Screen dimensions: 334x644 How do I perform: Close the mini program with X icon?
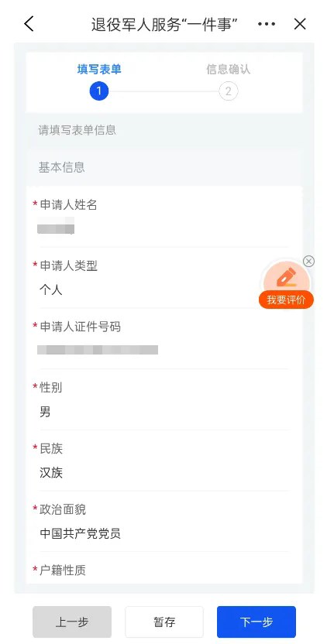point(300,24)
